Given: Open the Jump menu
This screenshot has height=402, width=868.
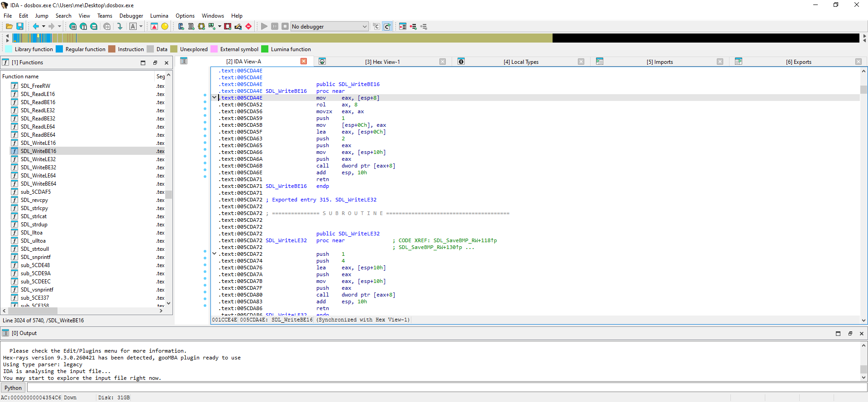Looking at the screenshot, I should (x=42, y=15).
